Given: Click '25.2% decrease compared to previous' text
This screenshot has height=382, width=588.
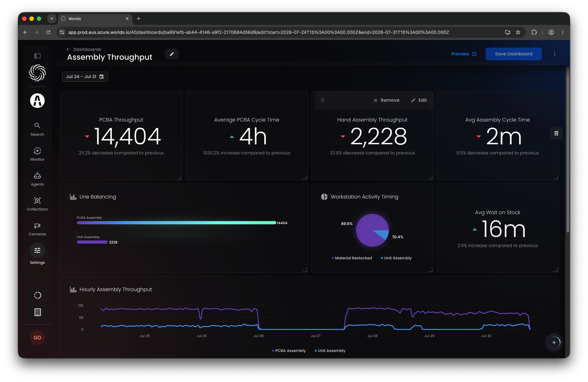Looking at the screenshot, I should pos(121,153).
